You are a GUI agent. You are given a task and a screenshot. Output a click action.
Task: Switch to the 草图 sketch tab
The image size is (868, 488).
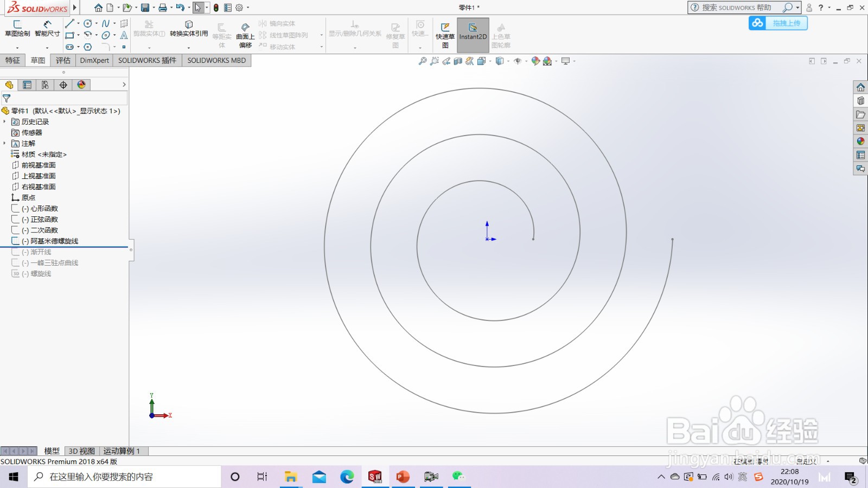pos(38,60)
